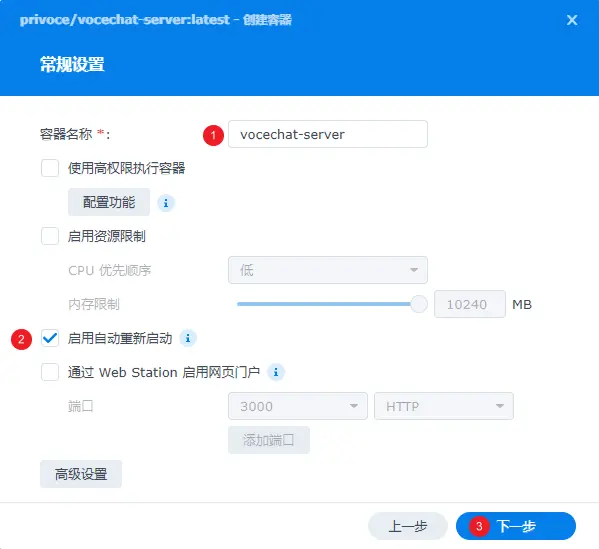
Task: Click the CPU 优先顺序 label
Action: pos(110,270)
